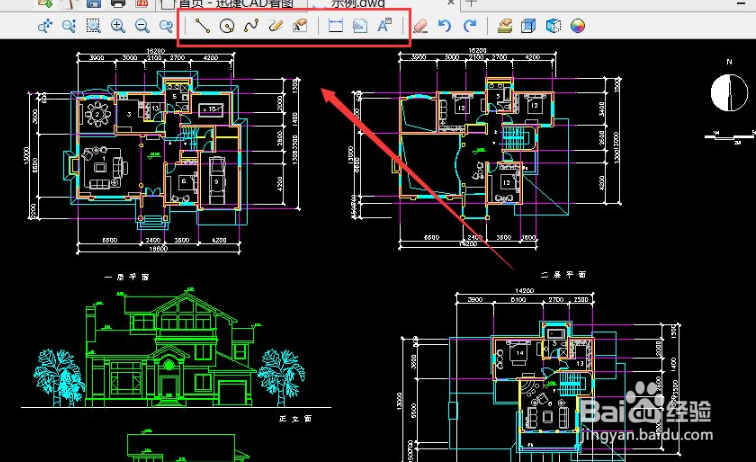Select the straight Line drawing tool

pyautogui.click(x=202, y=26)
